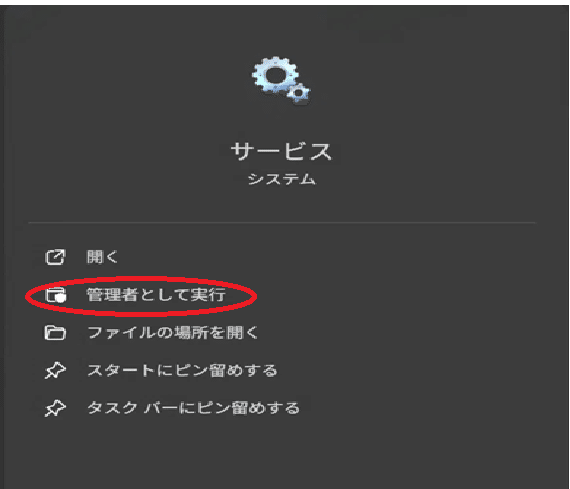The width and height of the screenshot is (570, 489).
Task: Click the folder icon for ファイルの場所を開く
Action: [55, 333]
